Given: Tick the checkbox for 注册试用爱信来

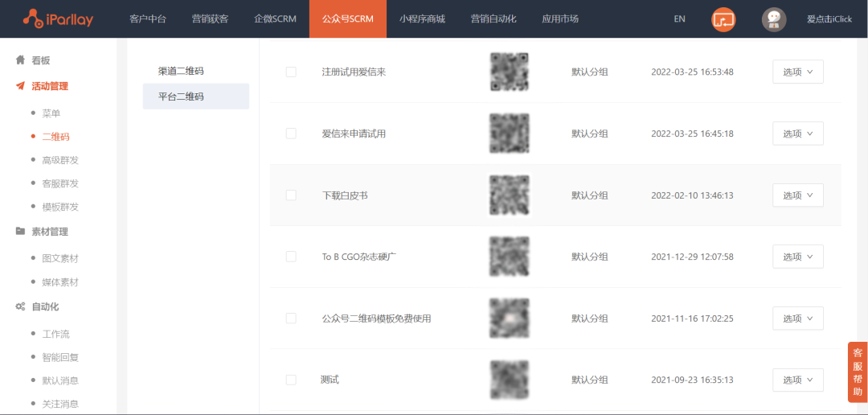Looking at the screenshot, I should point(291,72).
